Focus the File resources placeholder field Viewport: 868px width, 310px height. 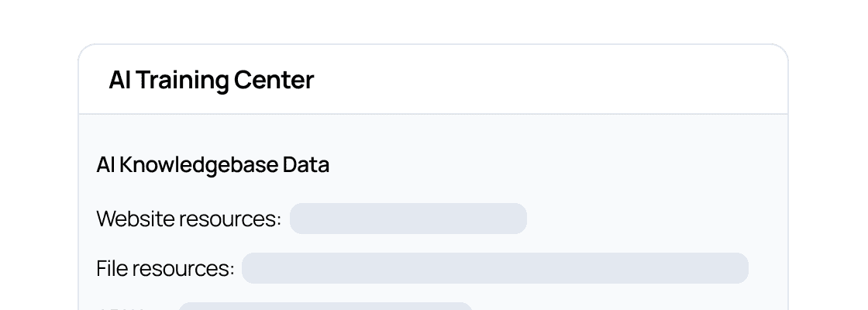coord(494,268)
